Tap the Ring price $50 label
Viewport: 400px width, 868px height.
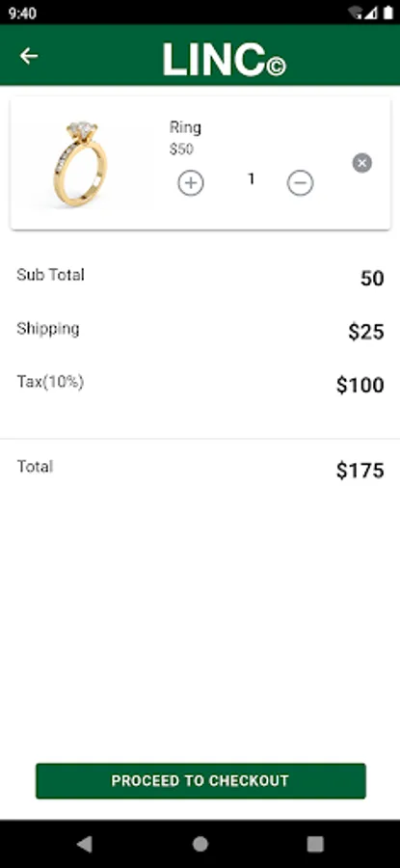click(181, 149)
